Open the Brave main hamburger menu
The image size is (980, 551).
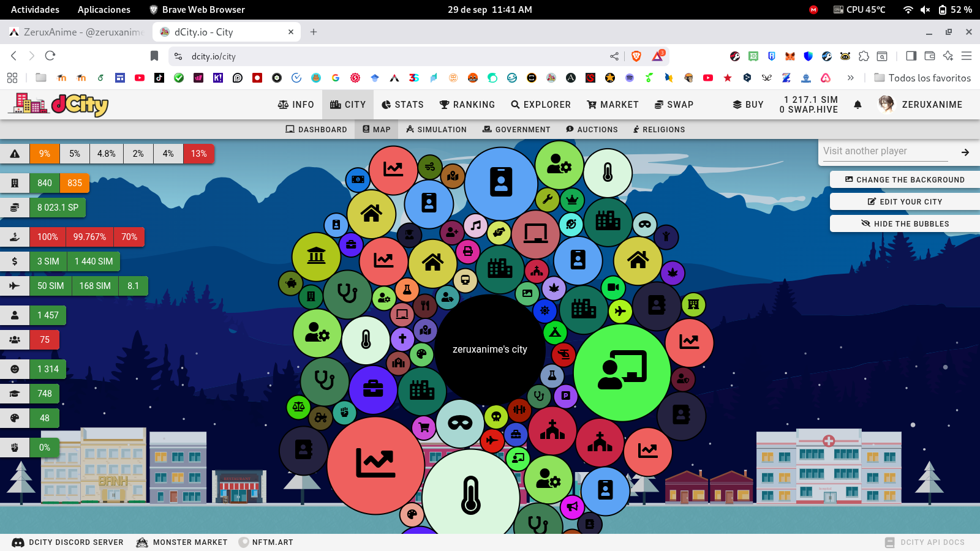[x=967, y=56]
